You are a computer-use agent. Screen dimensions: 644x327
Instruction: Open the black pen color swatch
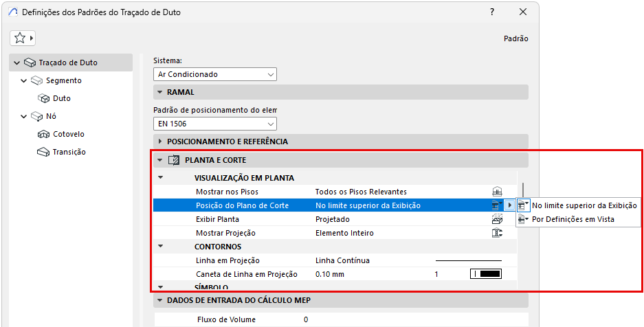487,273
